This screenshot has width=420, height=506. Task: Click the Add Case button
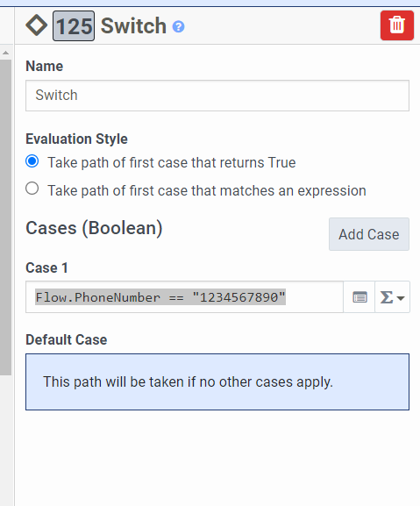click(x=369, y=234)
